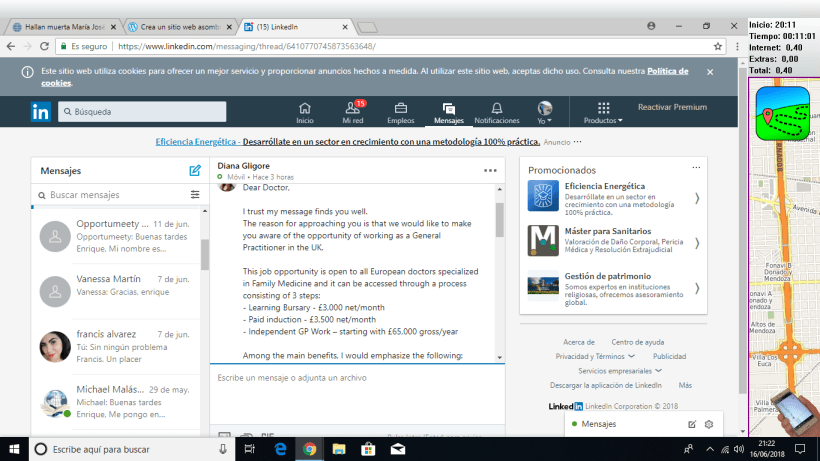Open Notificaciones bell icon
This screenshot has width=820, height=461.
click(496, 112)
